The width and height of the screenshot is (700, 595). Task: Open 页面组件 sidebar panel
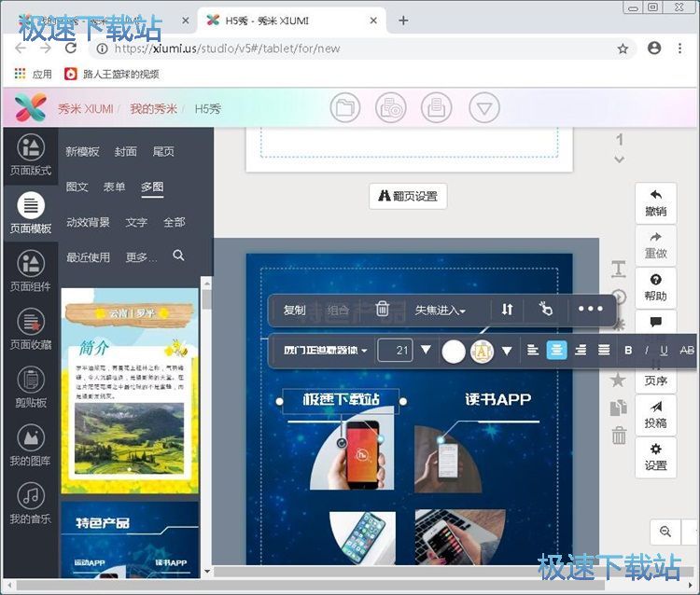[31, 270]
